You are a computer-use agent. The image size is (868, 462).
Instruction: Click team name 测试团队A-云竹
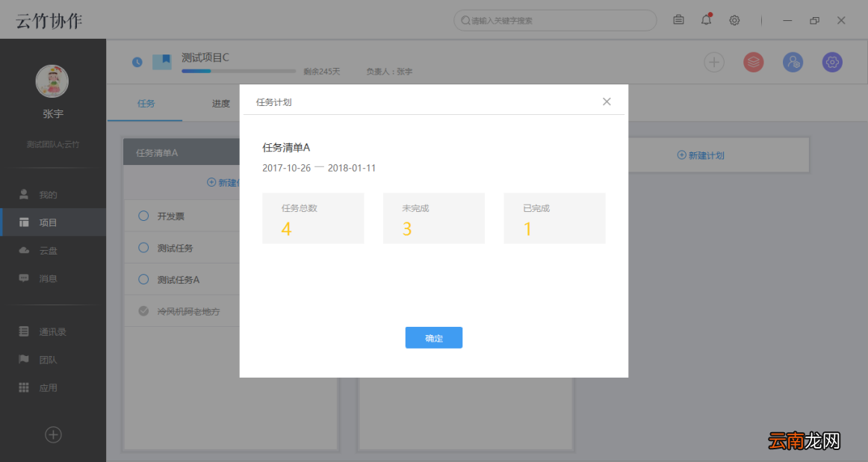[x=52, y=144]
